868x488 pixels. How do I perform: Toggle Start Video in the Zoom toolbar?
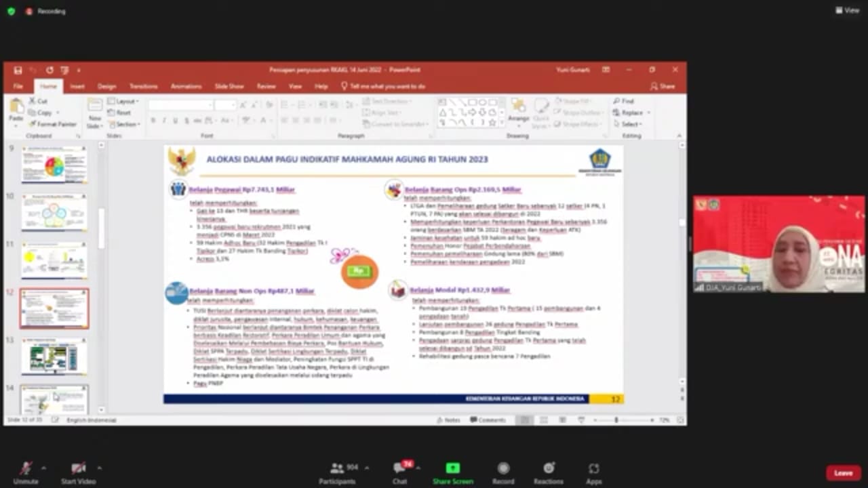coord(78,469)
